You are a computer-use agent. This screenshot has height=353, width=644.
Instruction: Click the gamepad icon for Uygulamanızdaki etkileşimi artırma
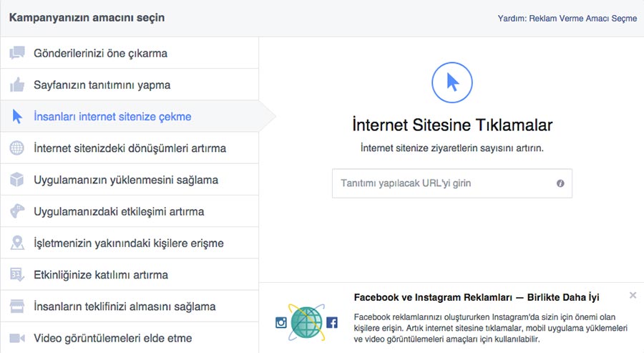click(x=17, y=211)
